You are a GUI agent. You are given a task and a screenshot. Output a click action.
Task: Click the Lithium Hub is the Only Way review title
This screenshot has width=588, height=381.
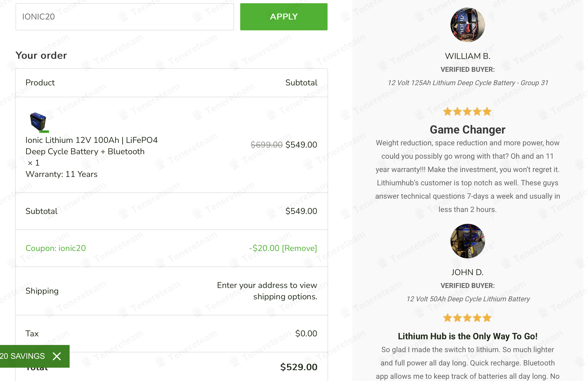click(467, 336)
